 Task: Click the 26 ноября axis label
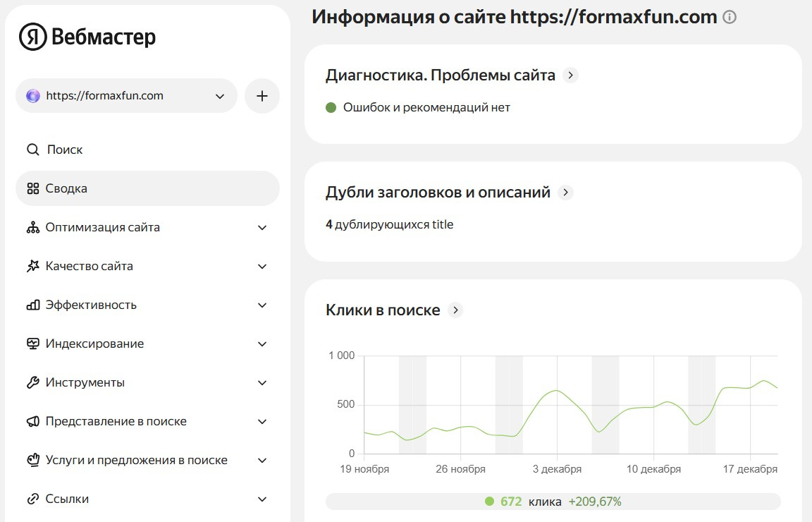point(460,469)
